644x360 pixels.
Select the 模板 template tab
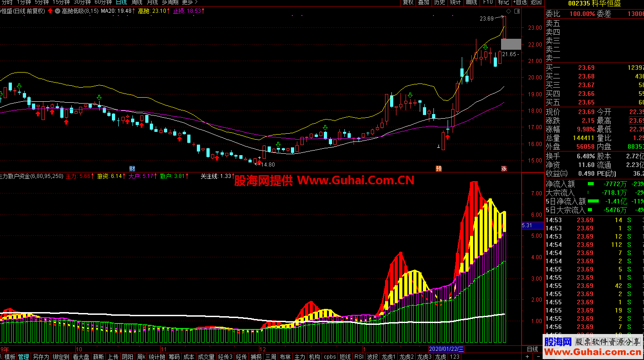tap(10, 357)
